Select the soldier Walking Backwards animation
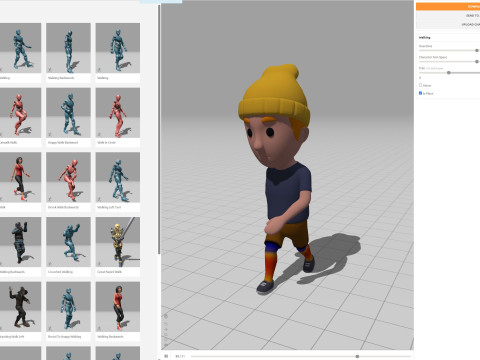Screen dimensions: 480x360 [x=20, y=246]
